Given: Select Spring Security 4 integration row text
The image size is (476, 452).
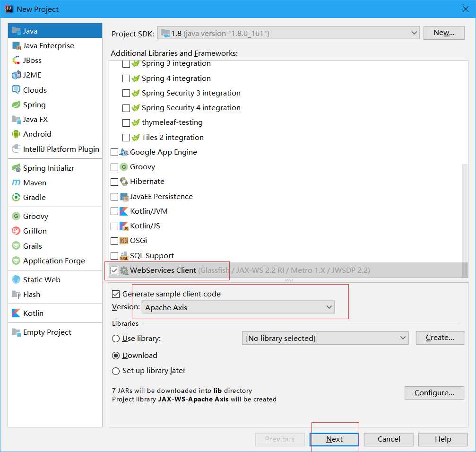Looking at the screenshot, I should [191, 108].
